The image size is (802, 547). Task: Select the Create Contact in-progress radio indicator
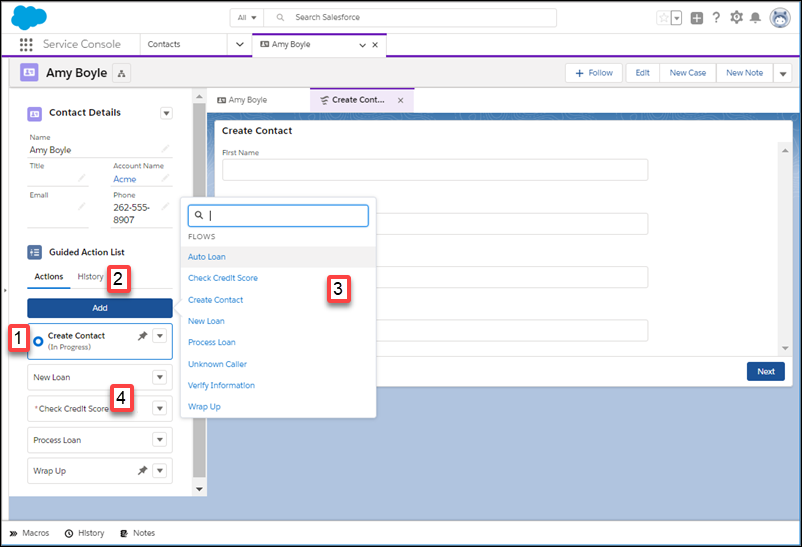pos(38,341)
